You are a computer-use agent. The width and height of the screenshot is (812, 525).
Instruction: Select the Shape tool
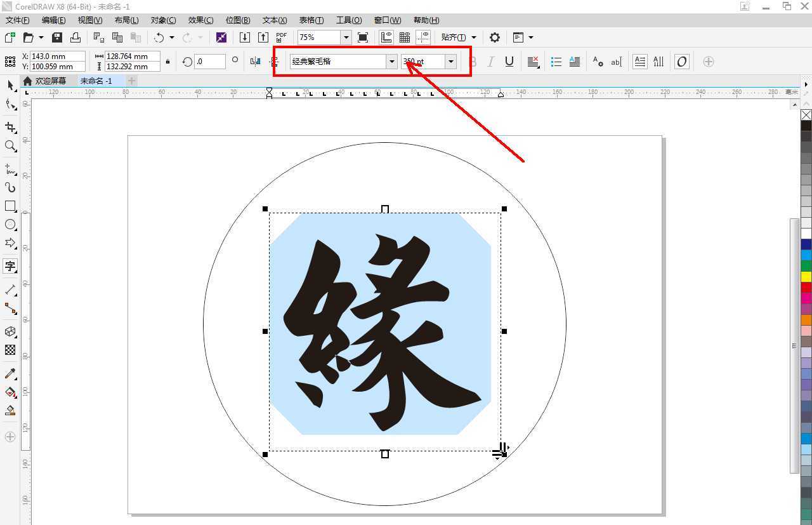click(x=10, y=105)
